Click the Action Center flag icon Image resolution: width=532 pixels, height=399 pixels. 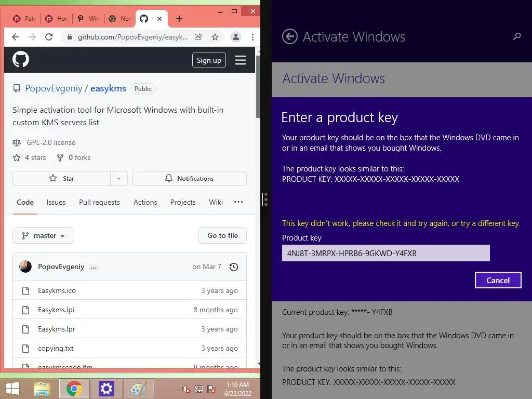[211, 389]
